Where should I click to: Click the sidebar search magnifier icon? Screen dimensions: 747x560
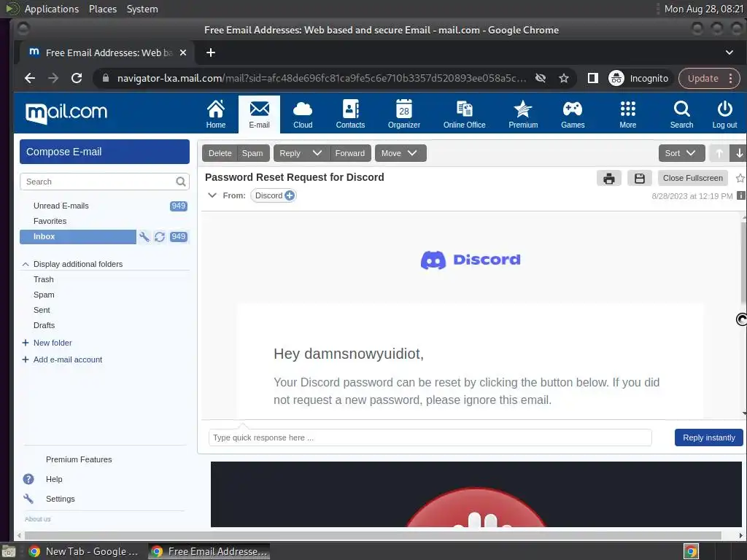(x=181, y=182)
